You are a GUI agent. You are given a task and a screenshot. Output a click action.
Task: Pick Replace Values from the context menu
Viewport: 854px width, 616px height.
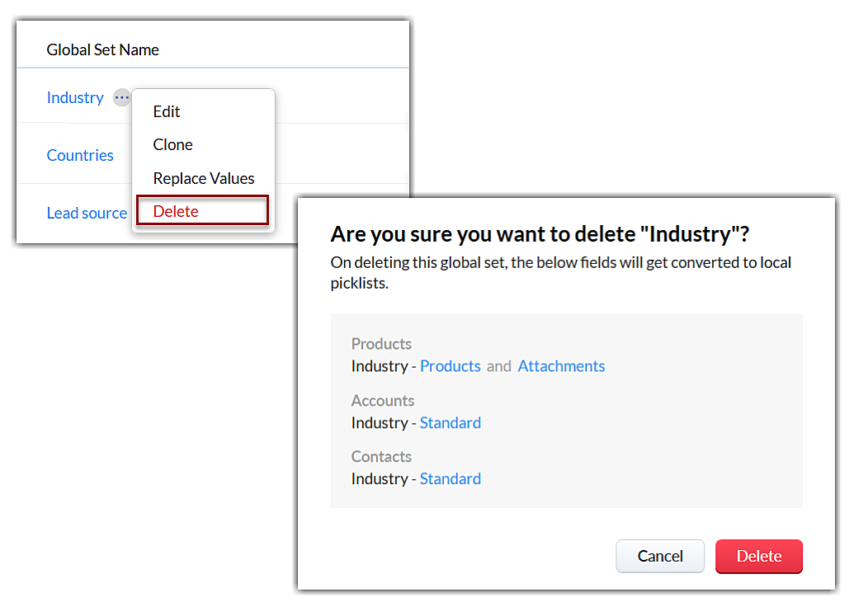(x=204, y=178)
